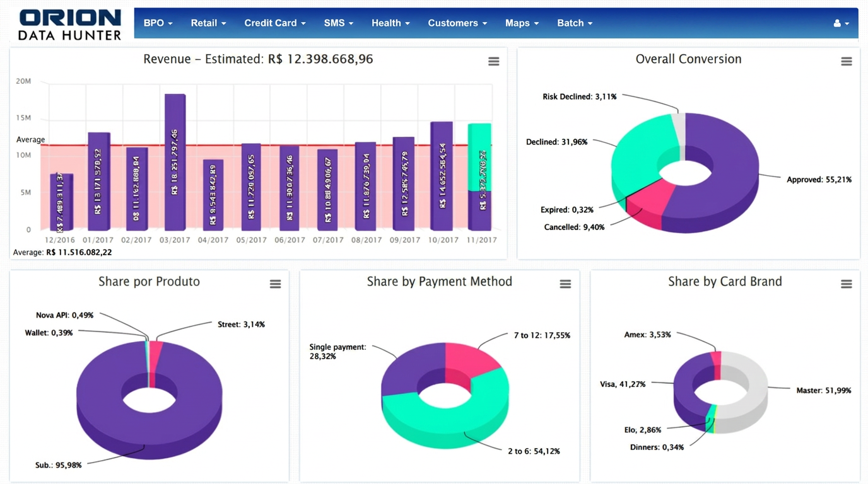Click the 04/2017 revenue bar
Viewport: 868px width, 484px height.
click(x=213, y=195)
